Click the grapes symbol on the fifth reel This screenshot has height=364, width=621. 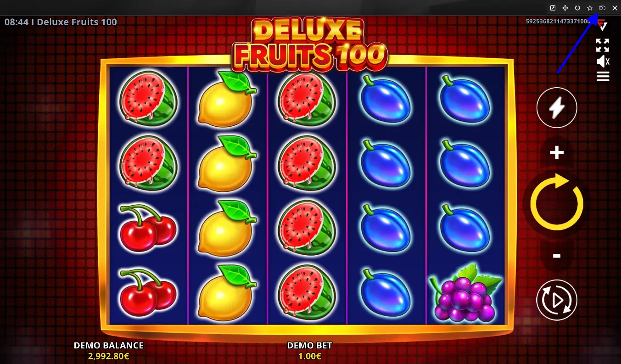(465, 293)
